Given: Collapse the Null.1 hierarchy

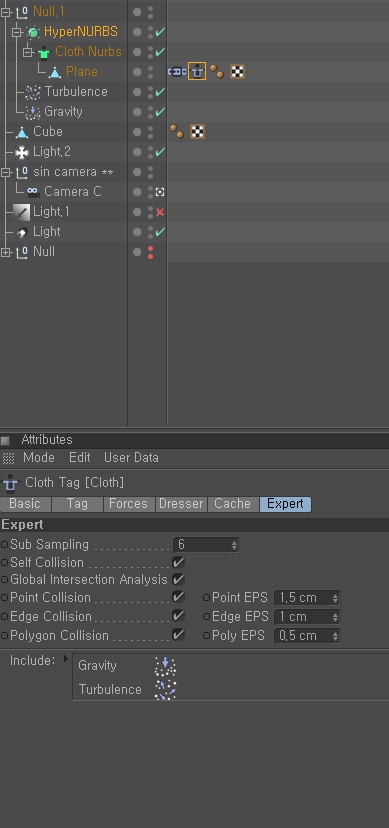Looking at the screenshot, I should tap(6, 12).
